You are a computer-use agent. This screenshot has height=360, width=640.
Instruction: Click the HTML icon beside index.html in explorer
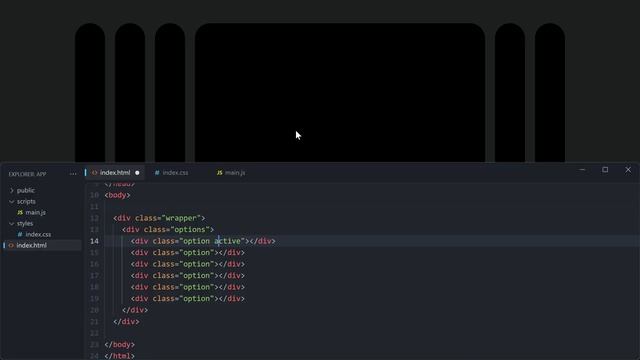[x=11, y=245]
